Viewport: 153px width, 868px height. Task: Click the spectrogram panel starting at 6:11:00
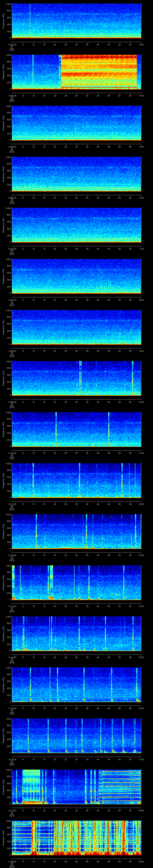point(76,480)
